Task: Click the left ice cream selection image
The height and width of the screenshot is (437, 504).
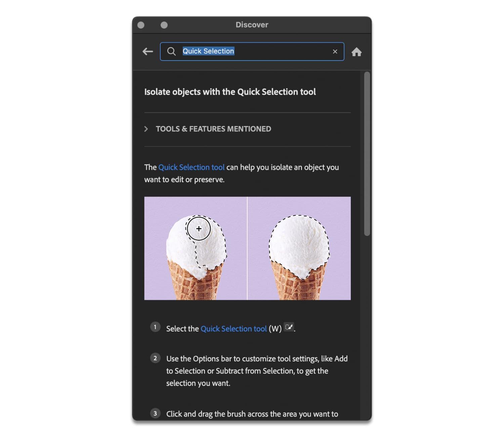Action: point(196,248)
